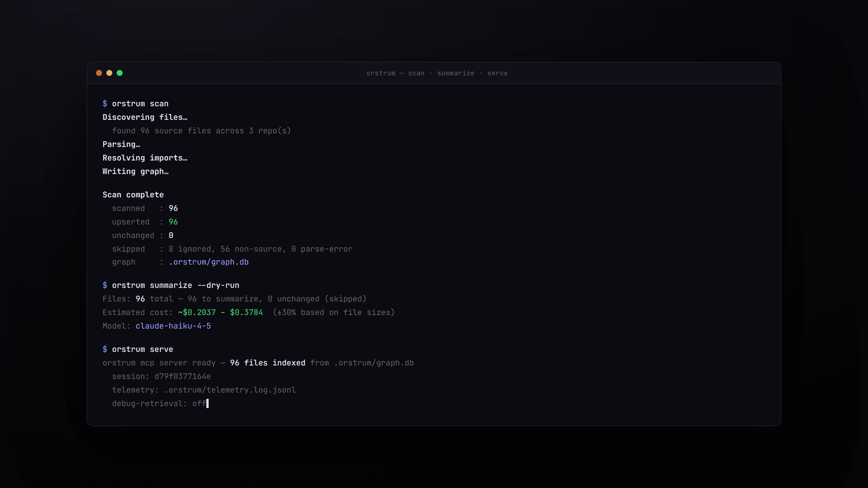Screen dimensions: 868x488
Task: Click the 'Writing graph…' line
Action: point(135,171)
